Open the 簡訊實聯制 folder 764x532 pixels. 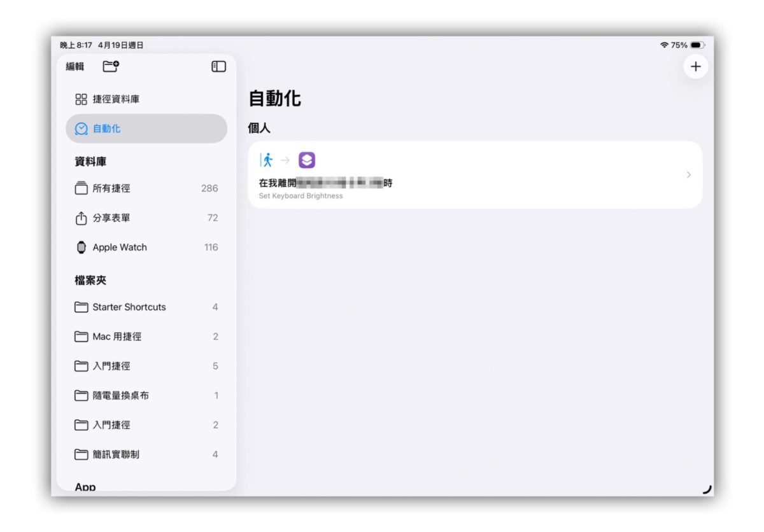pos(146,454)
